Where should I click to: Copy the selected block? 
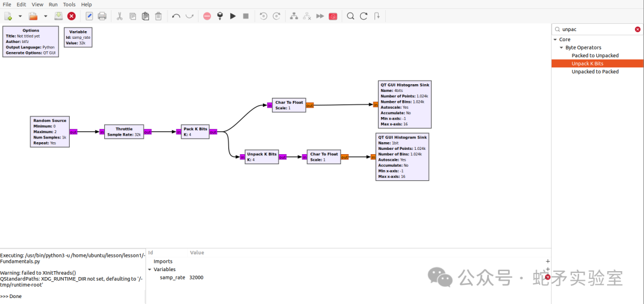coord(132,16)
